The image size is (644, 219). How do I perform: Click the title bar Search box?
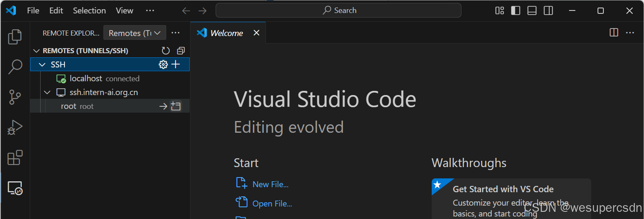click(338, 10)
